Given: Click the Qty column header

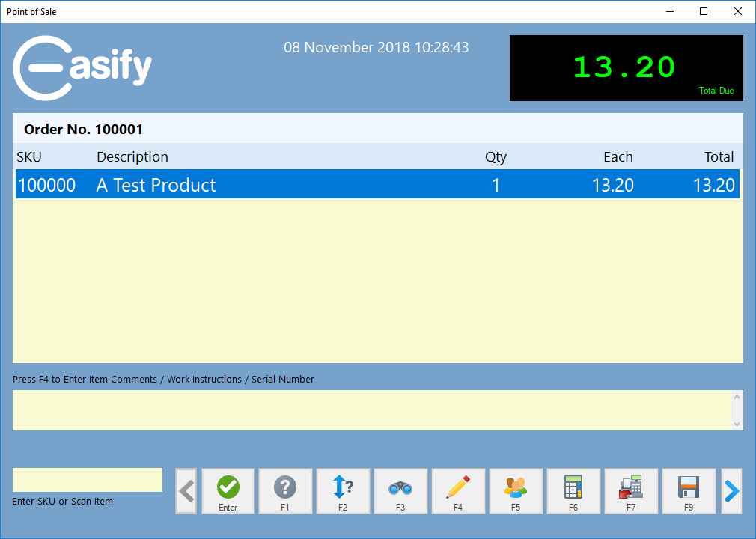Looking at the screenshot, I should 496,157.
